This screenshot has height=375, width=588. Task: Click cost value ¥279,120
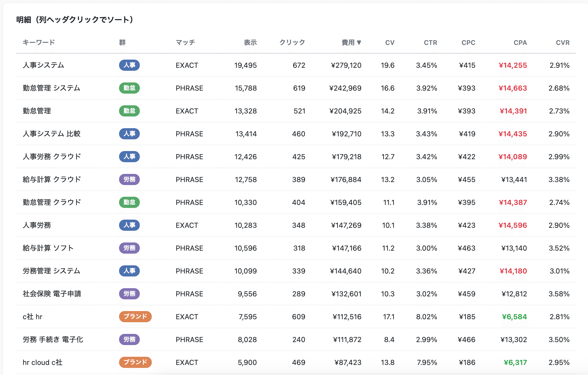point(346,65)
